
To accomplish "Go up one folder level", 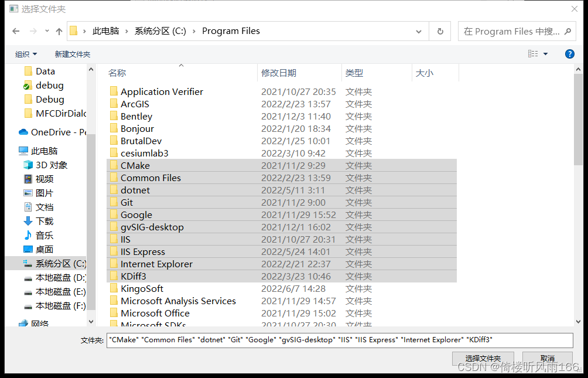I will 59,31.
